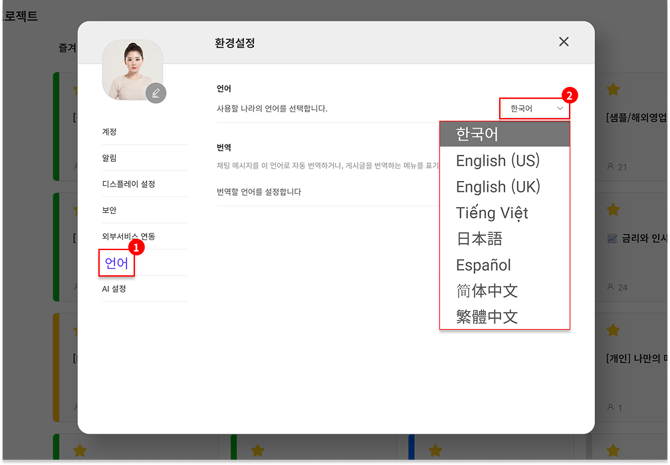Click the pencil edit icon on profile photo
670x465 pixels.
click(x=155, y=93)
